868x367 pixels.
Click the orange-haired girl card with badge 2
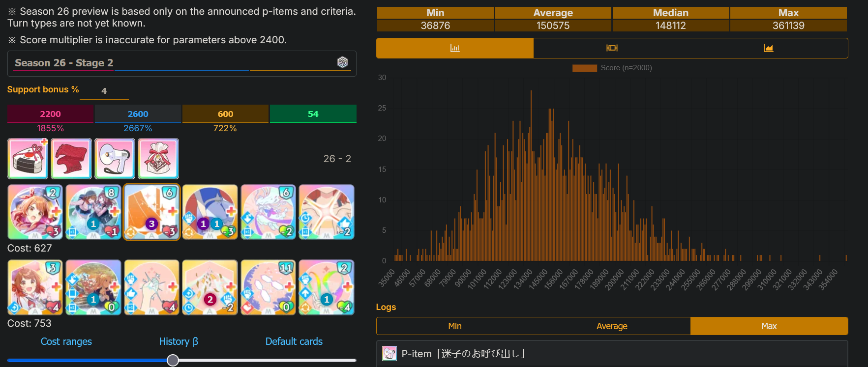[x=35, y=212]
